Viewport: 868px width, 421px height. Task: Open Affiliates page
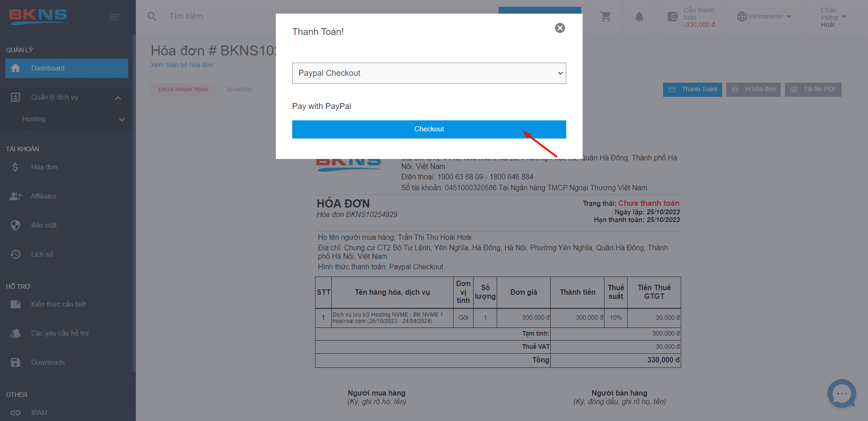(44, 196)
